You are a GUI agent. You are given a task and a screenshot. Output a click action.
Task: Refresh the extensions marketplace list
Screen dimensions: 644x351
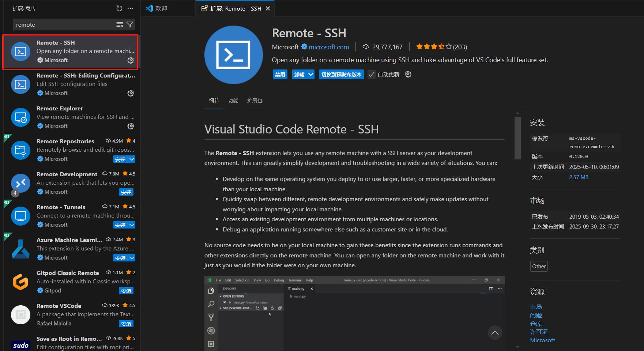click(119, 8)
